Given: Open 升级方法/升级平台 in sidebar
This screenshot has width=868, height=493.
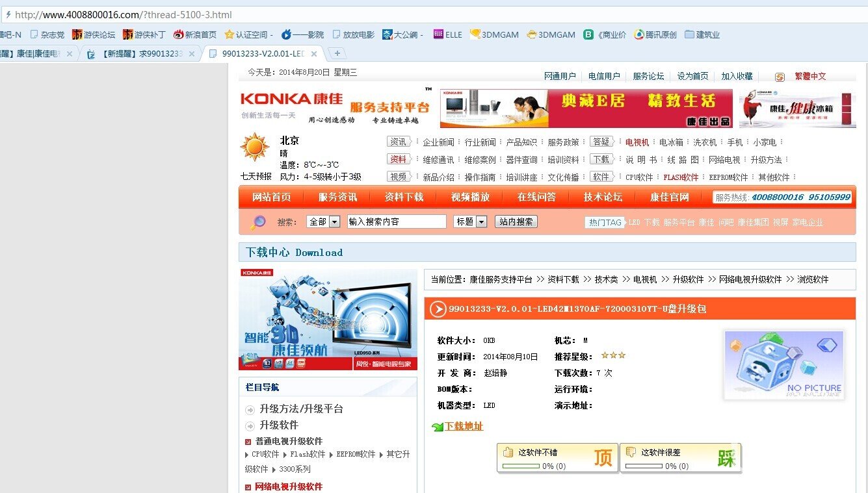Looking at the screenshot, I should [x=301, y=409].
